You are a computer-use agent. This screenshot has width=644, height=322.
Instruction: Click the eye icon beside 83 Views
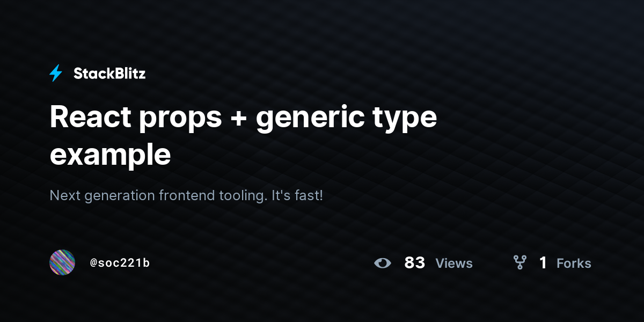tap(382, 263)
